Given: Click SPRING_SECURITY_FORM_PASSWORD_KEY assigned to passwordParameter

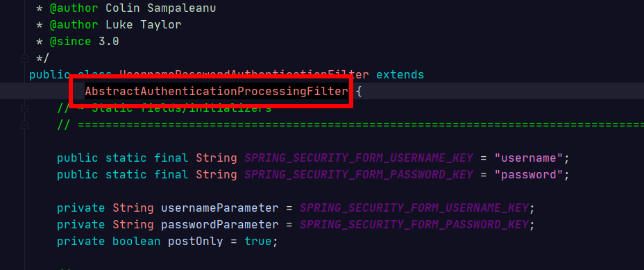Looking at the screenshot, I should pos(414,225).
